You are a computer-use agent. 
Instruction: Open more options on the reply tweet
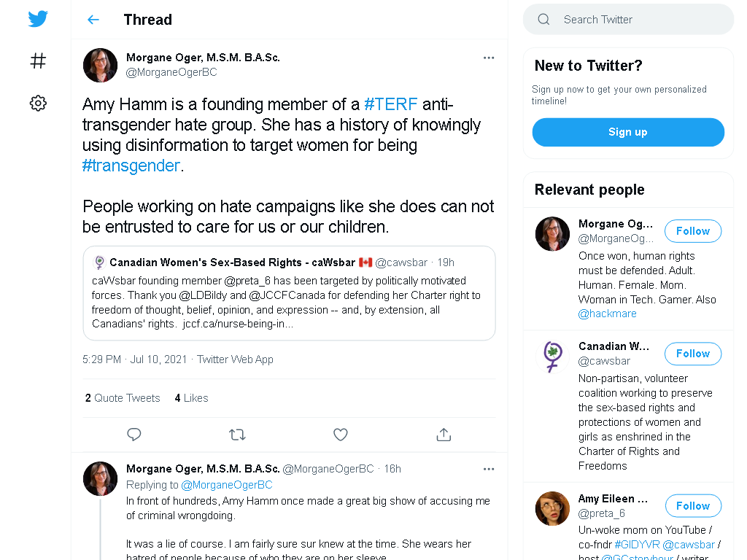[x=489, y=469]
